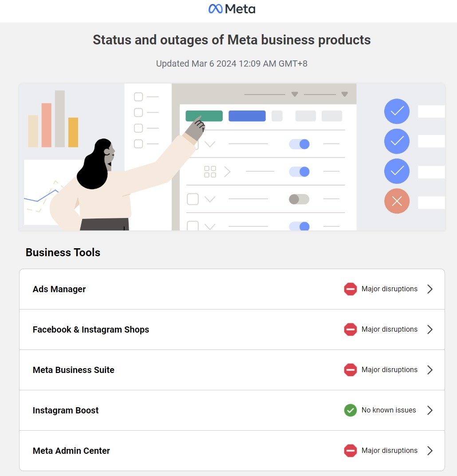Click the orange X circle in the banner illustration
This screenshot has width=457, height=476.
click(397, 201)
